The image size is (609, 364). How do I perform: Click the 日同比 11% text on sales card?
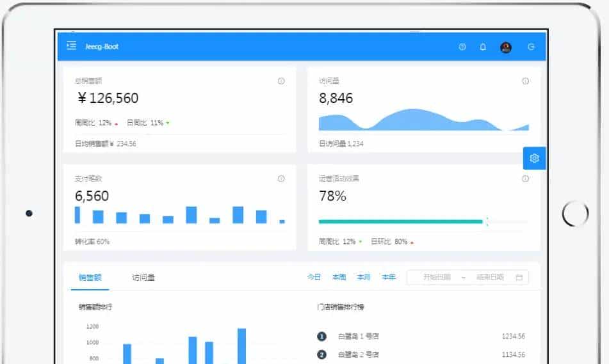point(145,123)
